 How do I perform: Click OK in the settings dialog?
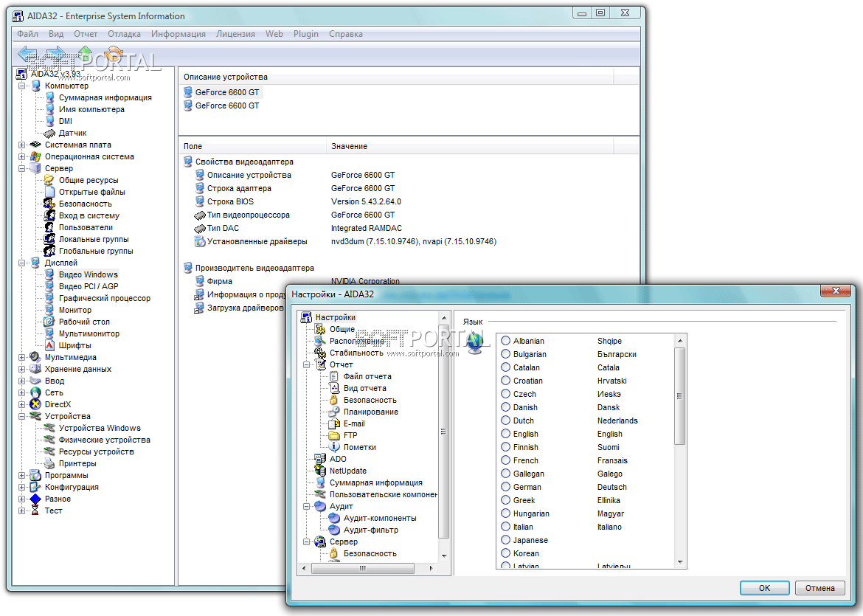764,588
